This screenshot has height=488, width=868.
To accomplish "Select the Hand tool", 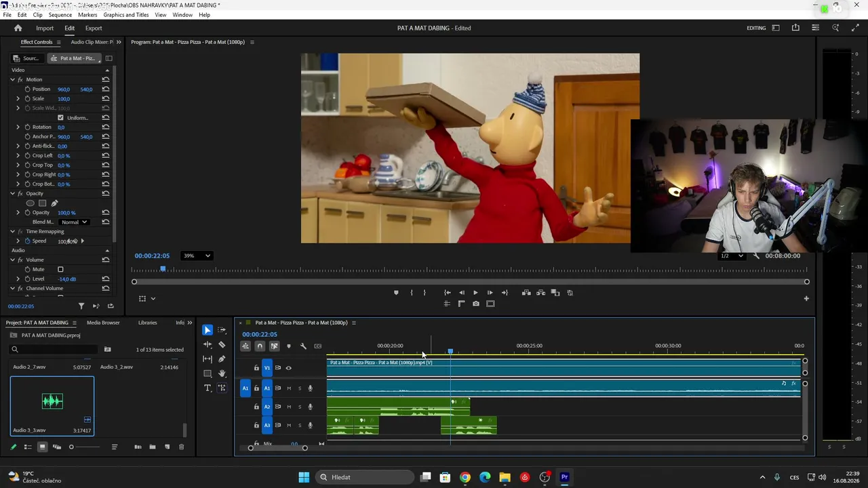I will click(222, 373).
